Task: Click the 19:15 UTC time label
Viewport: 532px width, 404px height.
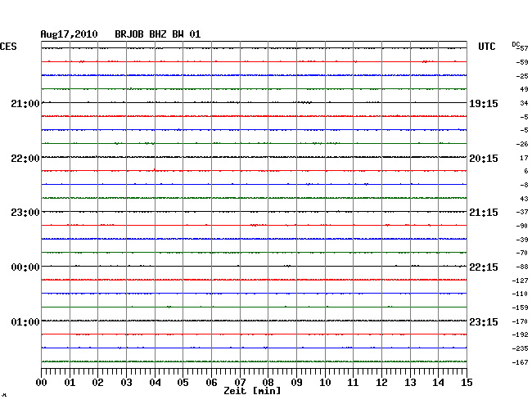Action: pos(484,104)
